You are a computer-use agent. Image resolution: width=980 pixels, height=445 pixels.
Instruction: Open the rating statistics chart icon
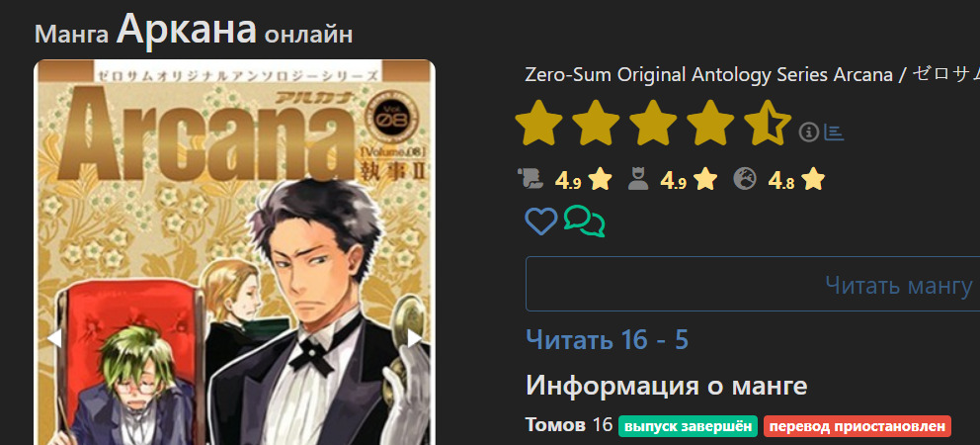(x=835, y=133)
